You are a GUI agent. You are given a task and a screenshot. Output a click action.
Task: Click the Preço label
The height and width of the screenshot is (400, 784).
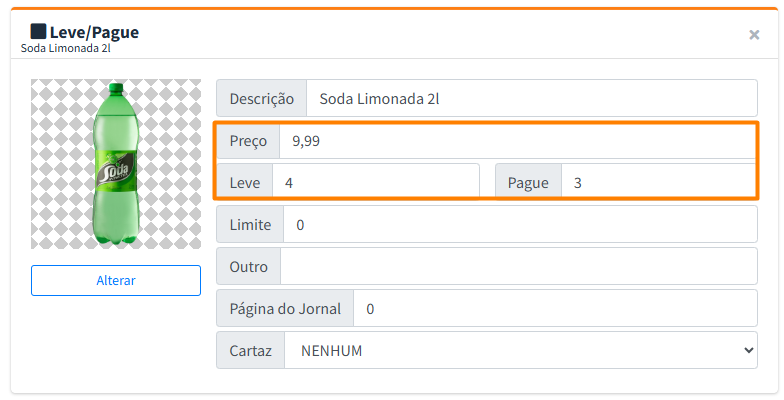point(248,142)
